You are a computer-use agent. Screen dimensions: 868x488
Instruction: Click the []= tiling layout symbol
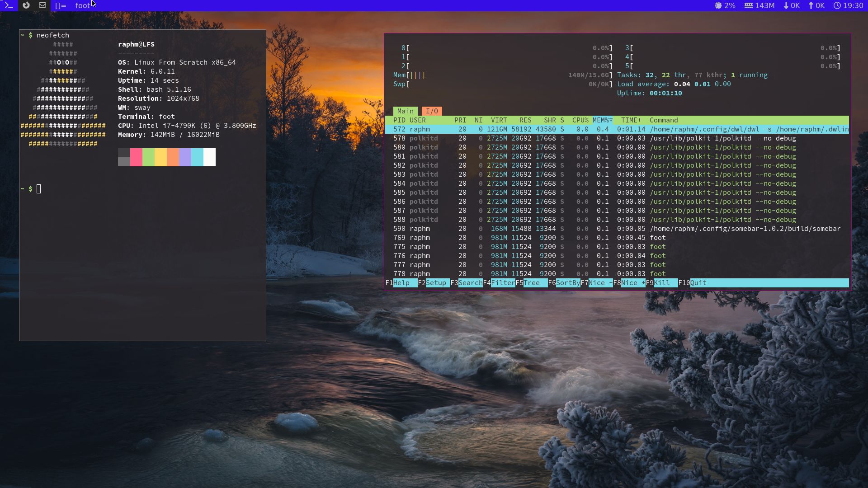pos(61,5)
